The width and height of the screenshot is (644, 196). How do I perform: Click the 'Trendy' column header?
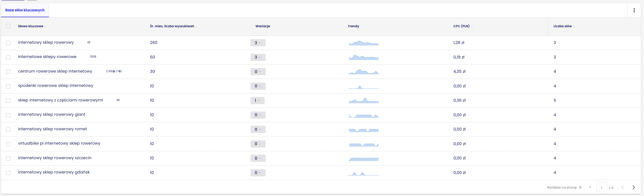tap(353, 26)
